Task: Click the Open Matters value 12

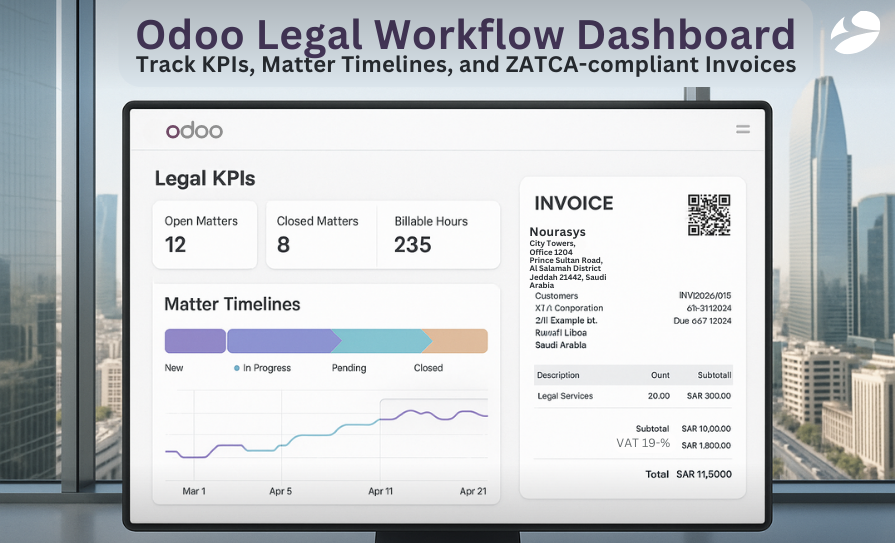Action: (x=175, y=245)
